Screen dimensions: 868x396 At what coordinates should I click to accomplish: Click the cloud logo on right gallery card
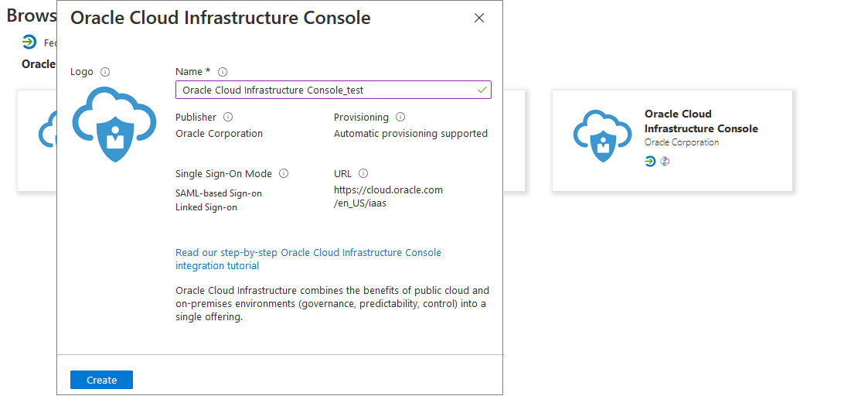click(x=602, y=136)
